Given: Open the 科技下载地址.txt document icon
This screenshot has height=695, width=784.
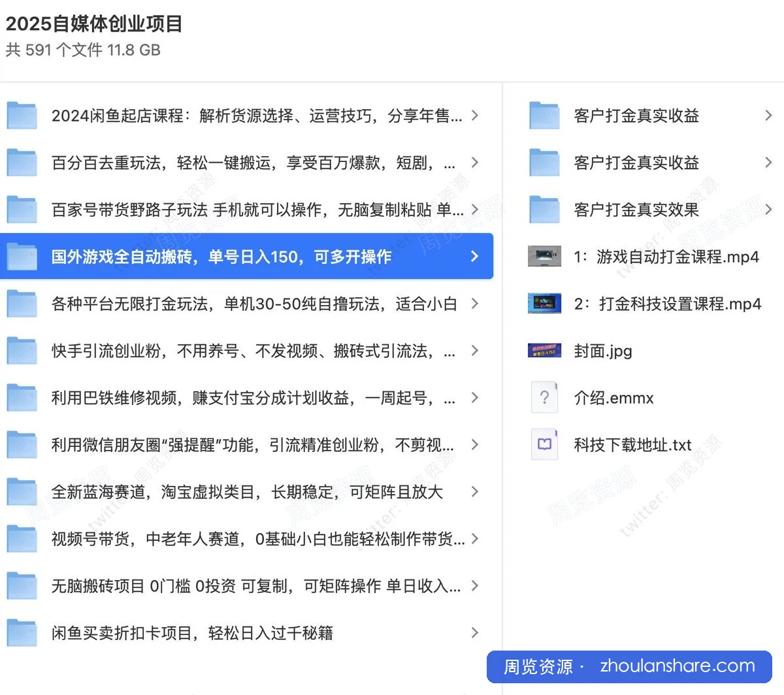Looking at the screenshot, I should 544,445.
